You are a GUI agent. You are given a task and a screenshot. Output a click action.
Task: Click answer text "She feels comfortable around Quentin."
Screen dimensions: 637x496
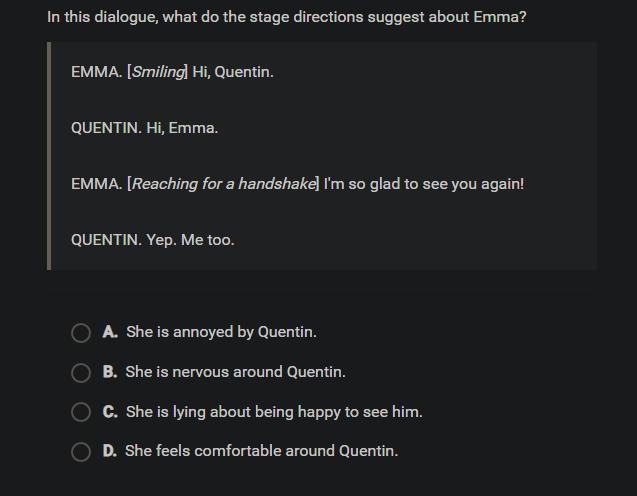pyautogui.click(x=261, y=451)
